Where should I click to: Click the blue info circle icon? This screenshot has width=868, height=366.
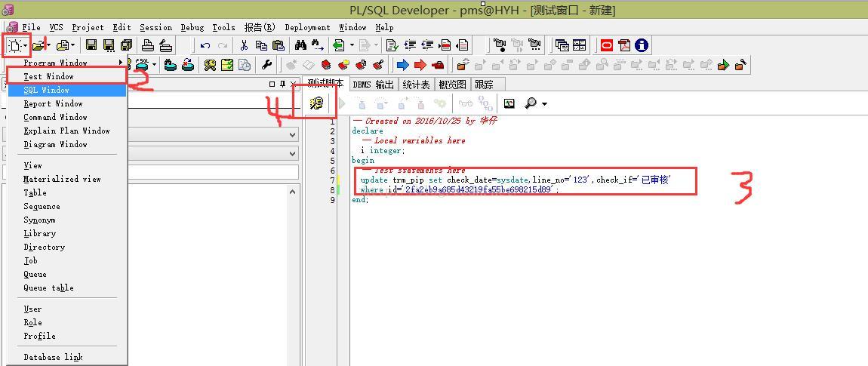click(x=642, y=45)
